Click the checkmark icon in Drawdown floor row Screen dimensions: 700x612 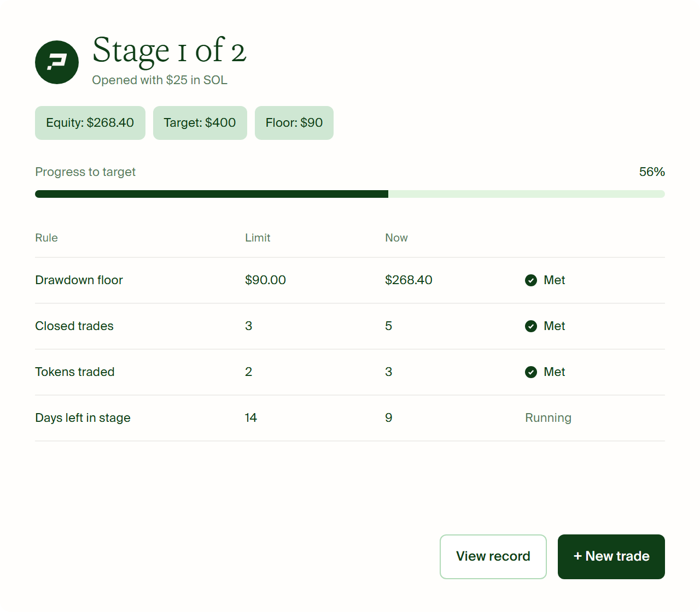(x=531, y=280)
